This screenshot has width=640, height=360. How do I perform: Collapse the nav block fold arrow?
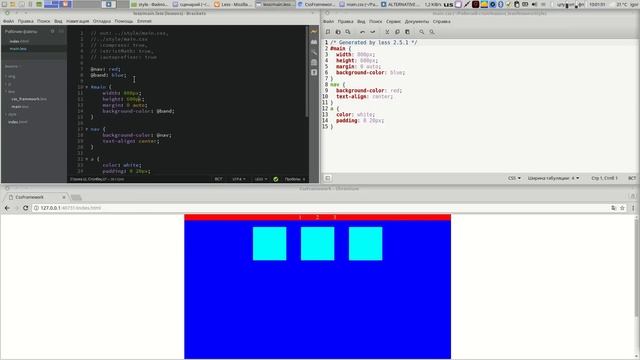[87, 129]
